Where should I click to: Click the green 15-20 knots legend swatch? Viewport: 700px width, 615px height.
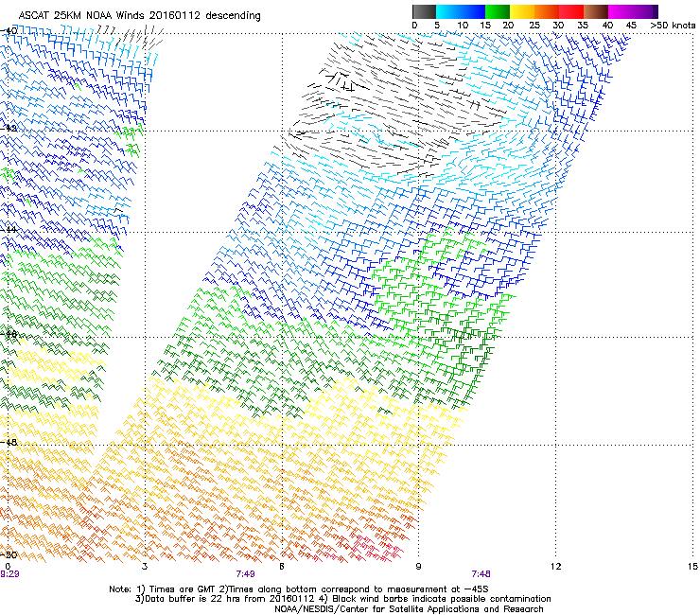click(x=498, y=11)
